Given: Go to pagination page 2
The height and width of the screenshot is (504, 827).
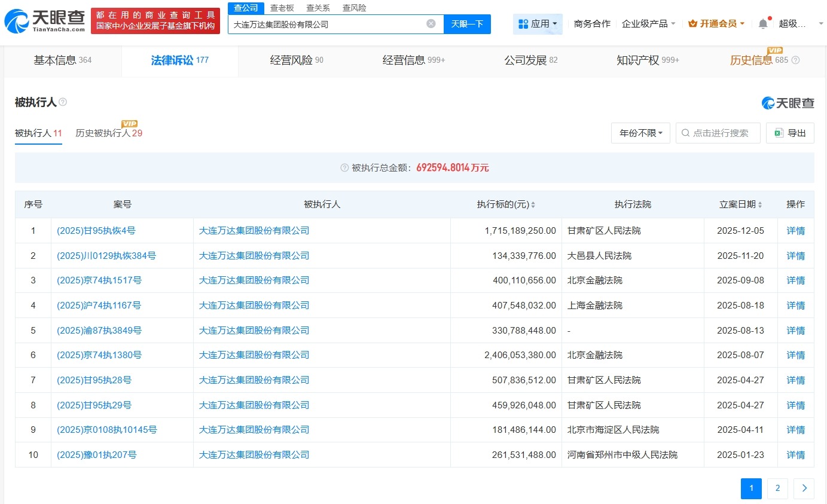Looking at the screenshot, I should tap(777, 488).
